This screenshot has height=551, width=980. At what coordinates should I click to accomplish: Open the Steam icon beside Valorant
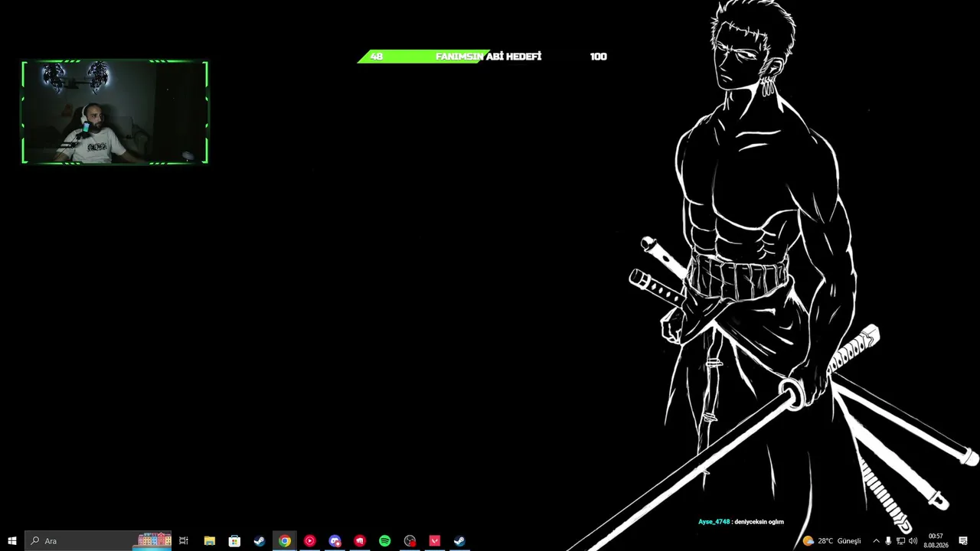tap(459, 541)
